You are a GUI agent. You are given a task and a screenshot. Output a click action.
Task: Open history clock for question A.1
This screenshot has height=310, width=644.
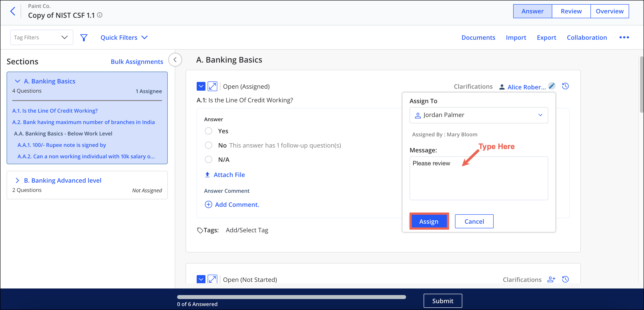pos(565,86)
